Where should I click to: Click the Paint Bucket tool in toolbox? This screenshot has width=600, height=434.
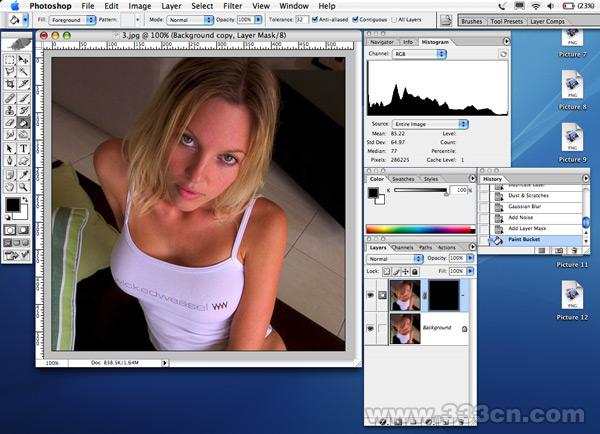(23, 123)
